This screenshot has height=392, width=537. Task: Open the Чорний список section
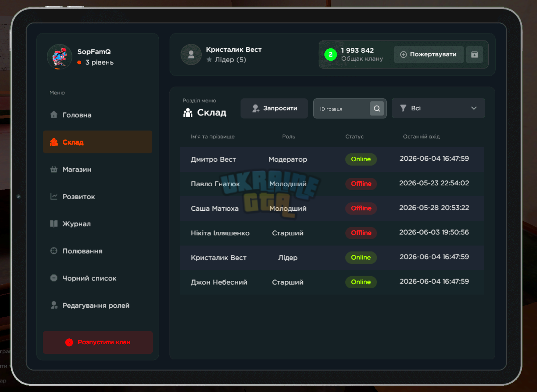[97, 278]
